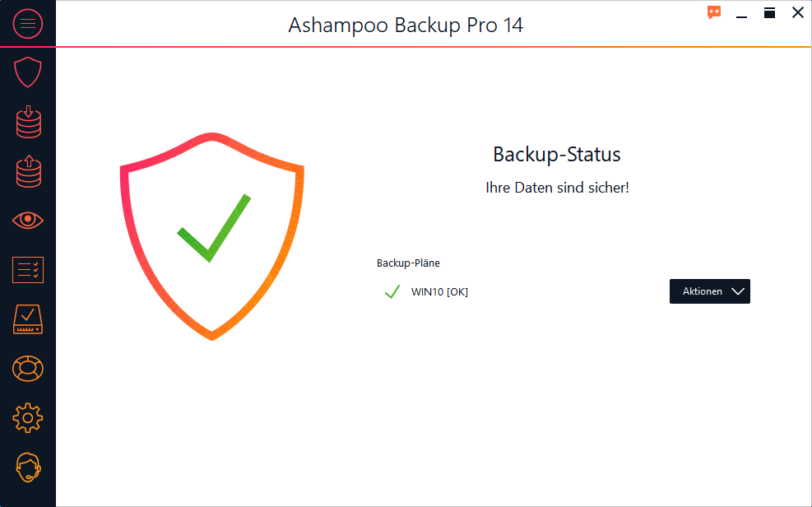
Task: Maximize the Ashampoo Backup Pro window
Action: coord(769,12)
